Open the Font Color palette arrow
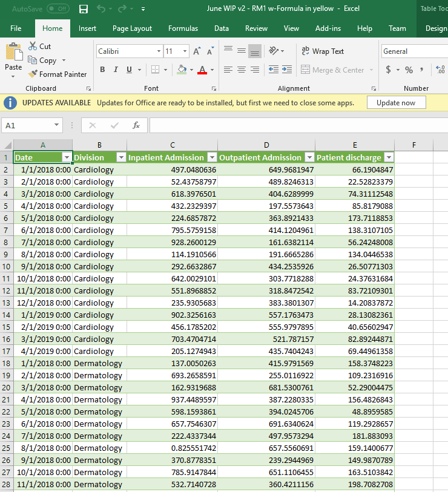 pos(212,70)
